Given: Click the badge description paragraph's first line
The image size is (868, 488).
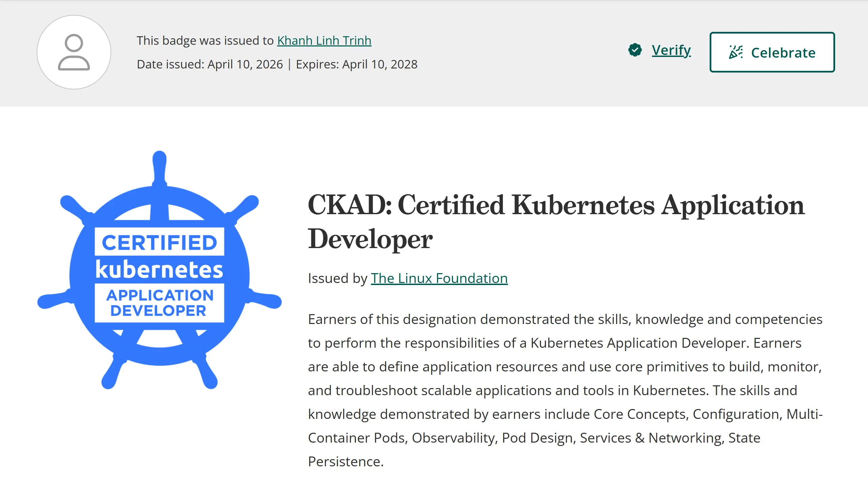Looking at the screenshot, I should [x=565, y=319].
